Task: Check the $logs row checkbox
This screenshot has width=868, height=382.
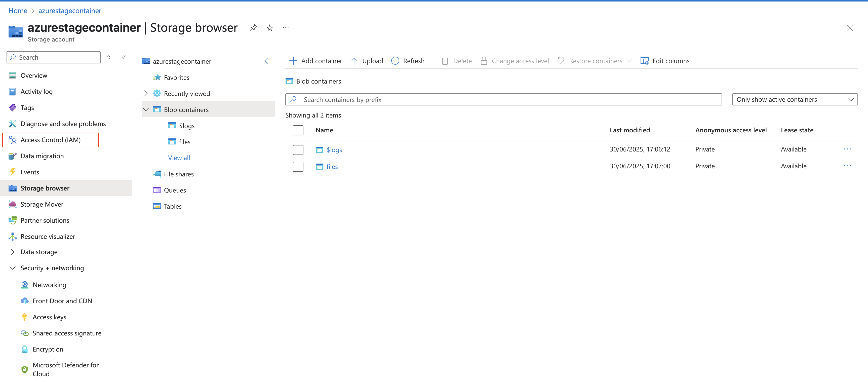Action: (298, 149)
